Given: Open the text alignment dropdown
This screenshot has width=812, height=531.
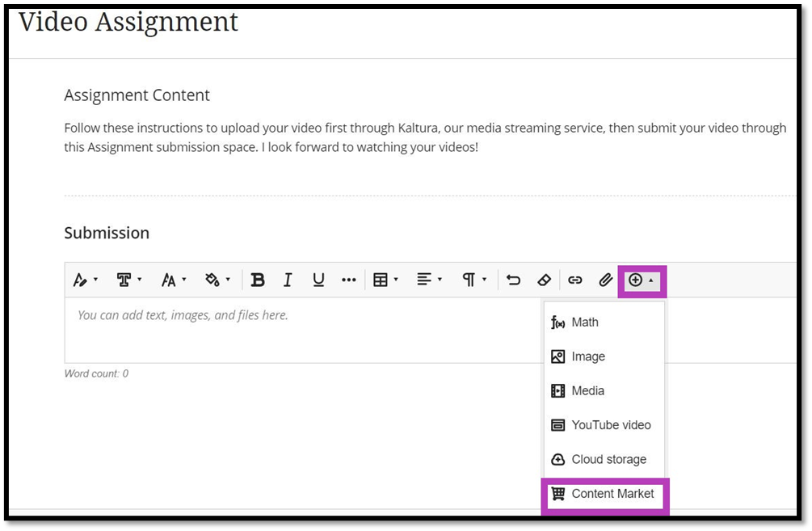Looking at the screenshot, I should point(428,280).
